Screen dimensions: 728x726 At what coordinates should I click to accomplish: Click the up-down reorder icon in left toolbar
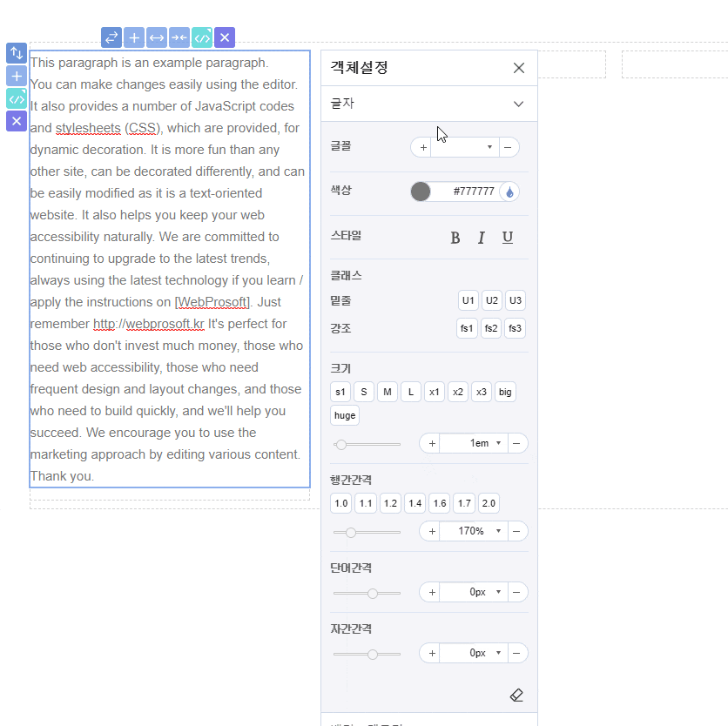[17, 53]
